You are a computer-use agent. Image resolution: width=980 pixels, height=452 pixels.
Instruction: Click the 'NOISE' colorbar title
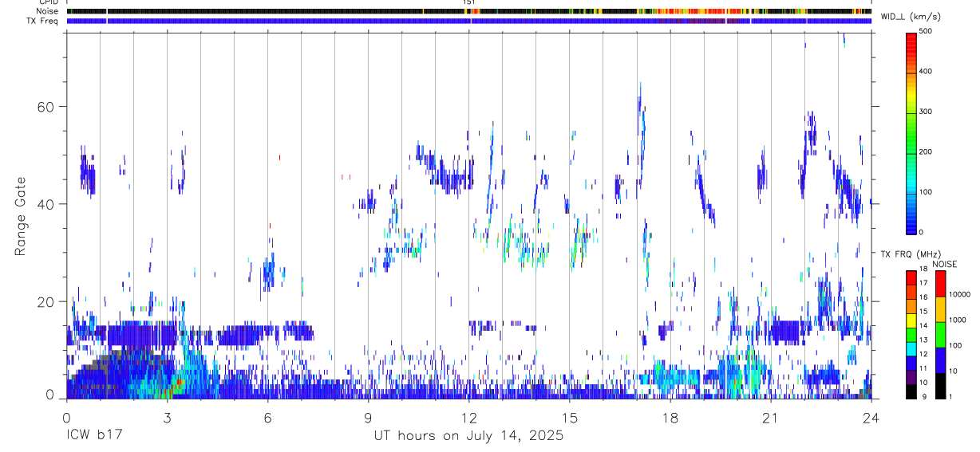click(x=945, y=264)
